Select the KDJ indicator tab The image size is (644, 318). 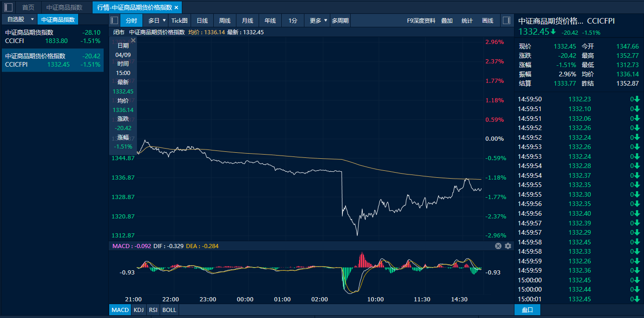139,310
